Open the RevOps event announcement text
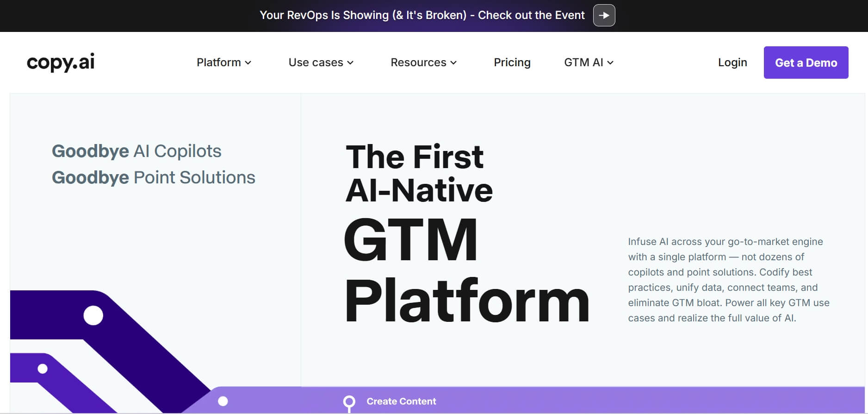868x414 pixels. pos(422,15)
